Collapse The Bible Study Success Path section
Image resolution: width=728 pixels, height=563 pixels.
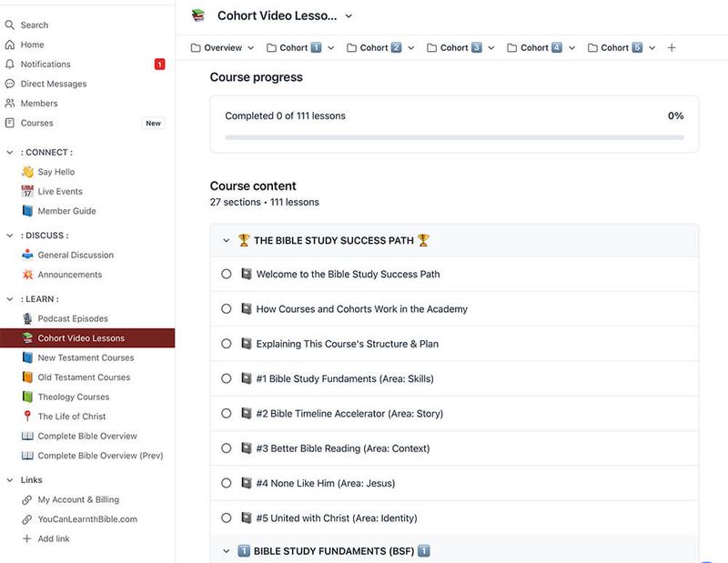(227, 241)
